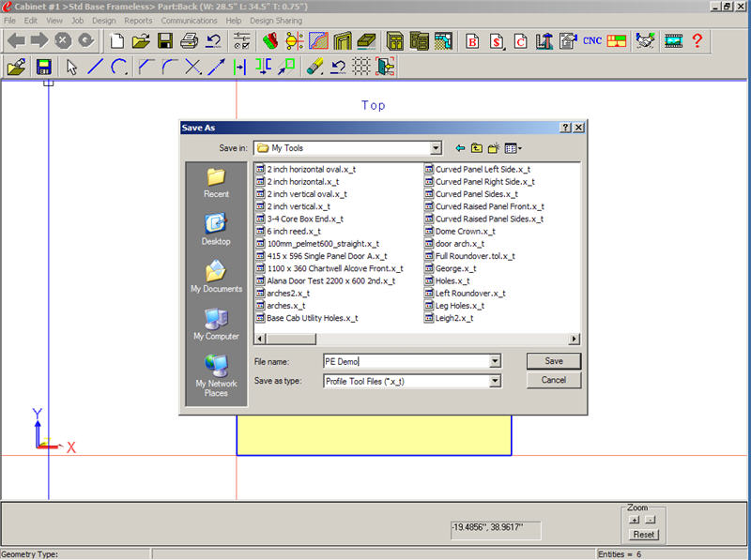Open the report icon with red C

click(521, 40)
